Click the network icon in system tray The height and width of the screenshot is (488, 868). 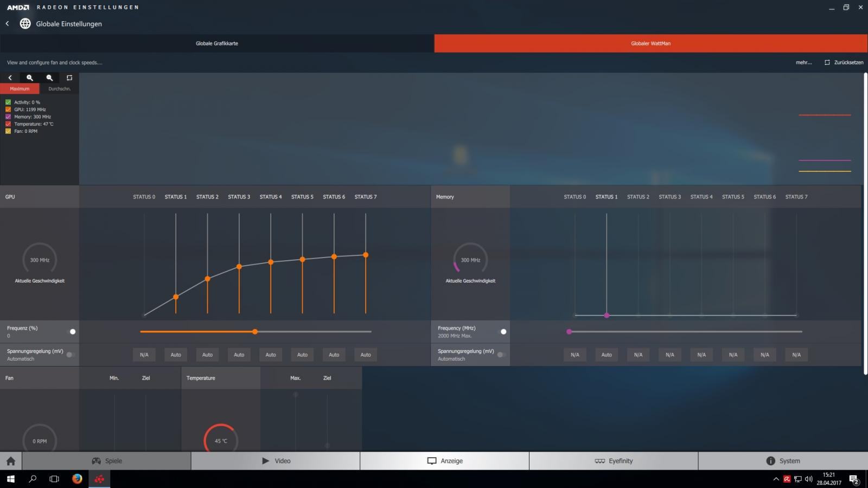click(x=797, y=479)
